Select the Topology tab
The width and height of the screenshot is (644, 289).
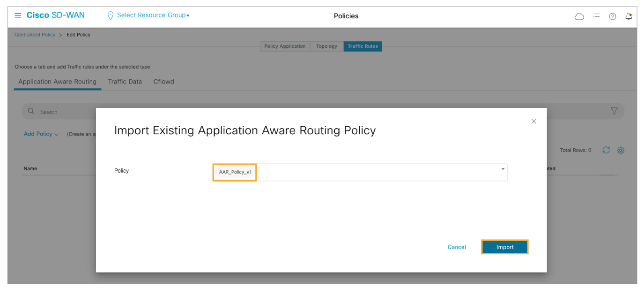(x=326, y=46)
